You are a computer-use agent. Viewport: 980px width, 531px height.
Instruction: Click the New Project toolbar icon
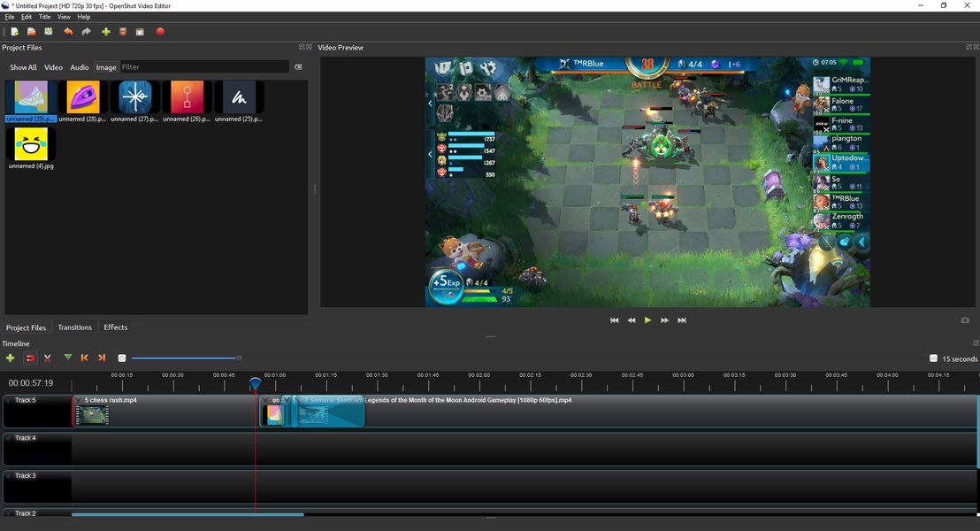coord(15,32)
